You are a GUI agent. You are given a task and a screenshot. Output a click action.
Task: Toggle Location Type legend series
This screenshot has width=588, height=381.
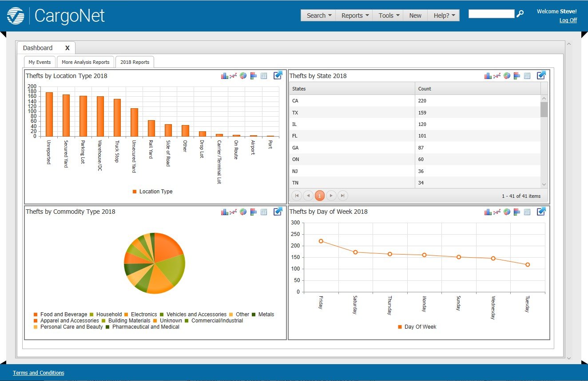[152, 192]
